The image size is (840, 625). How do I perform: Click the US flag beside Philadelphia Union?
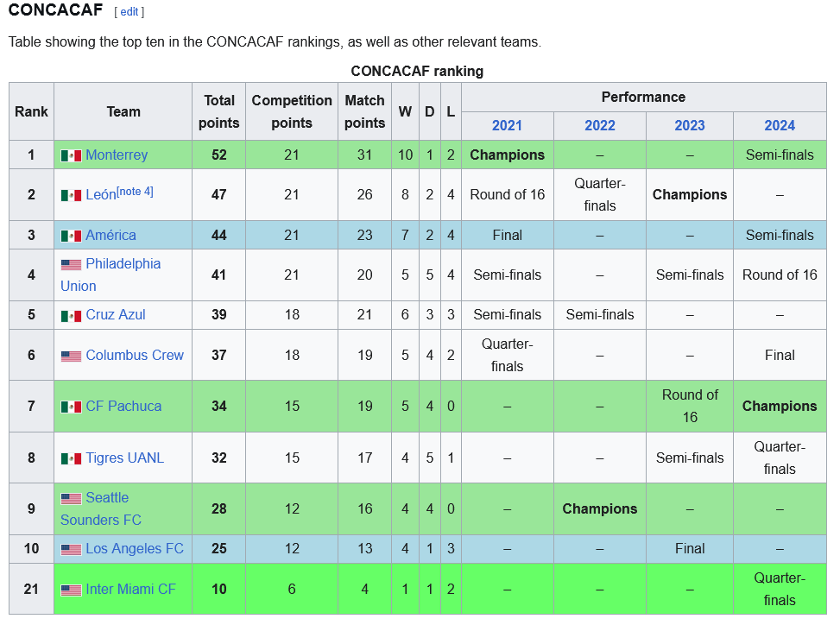click(x=71, y=264)
